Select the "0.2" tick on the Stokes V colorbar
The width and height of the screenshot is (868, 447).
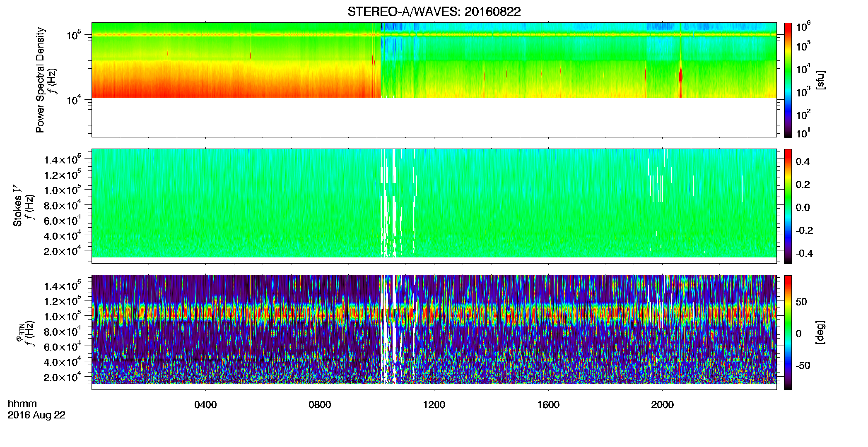click(x=803, y=185)
